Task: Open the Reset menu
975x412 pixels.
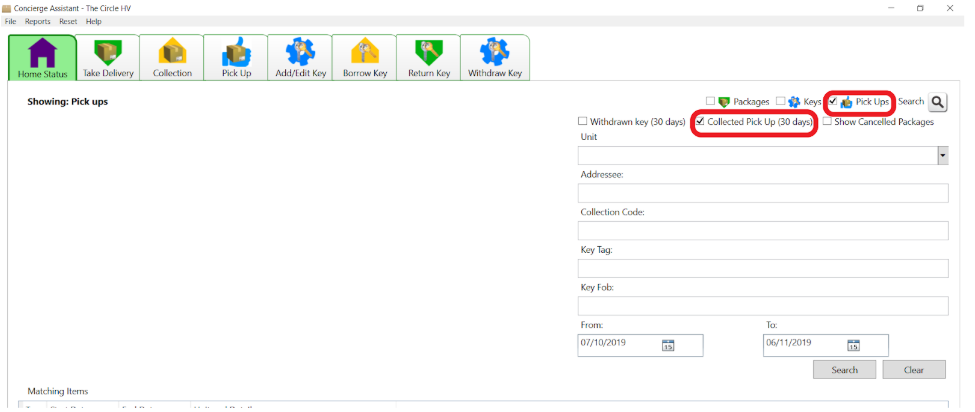Action: pyautogui.click(x=68, y=21)
